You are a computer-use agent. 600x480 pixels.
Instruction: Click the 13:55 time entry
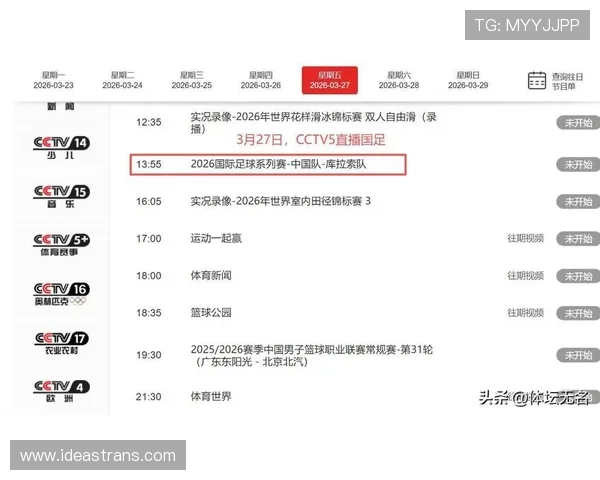[149, 164]
